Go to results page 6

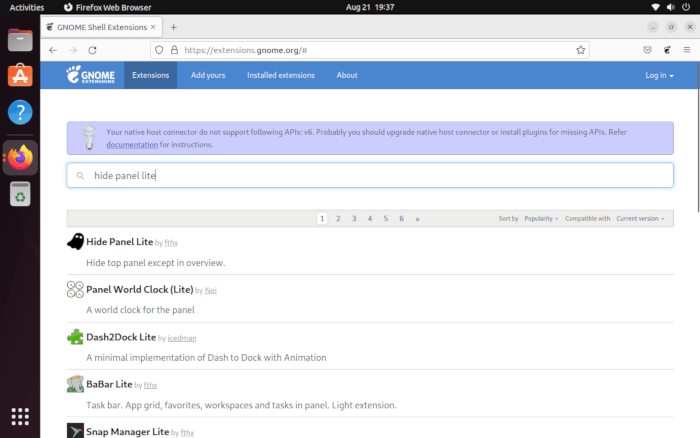click(401, 218)
